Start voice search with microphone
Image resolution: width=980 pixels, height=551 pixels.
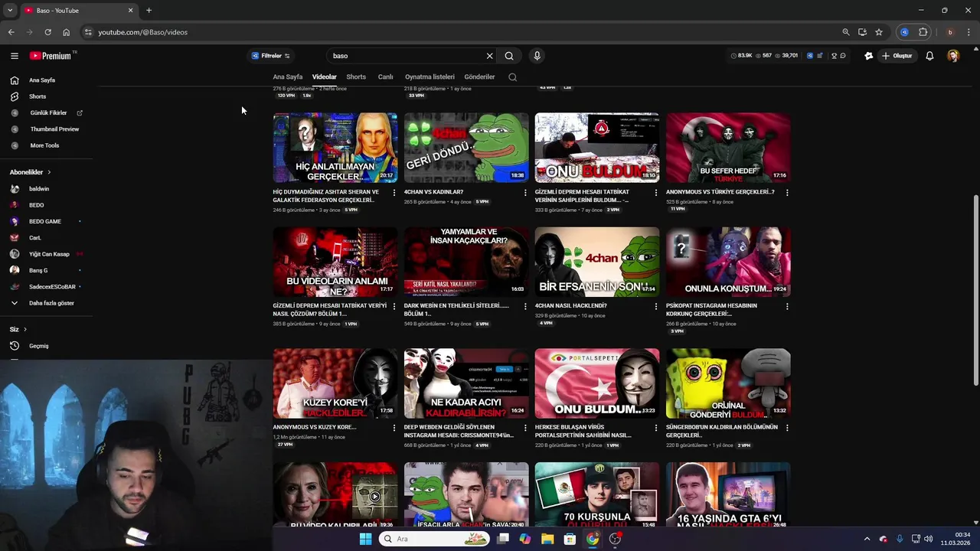pyautogui.click(x=537, y=56)
